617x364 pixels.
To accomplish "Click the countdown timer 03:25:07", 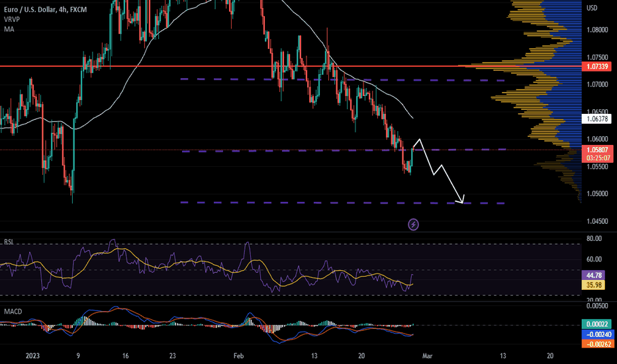I will (597, 158).
